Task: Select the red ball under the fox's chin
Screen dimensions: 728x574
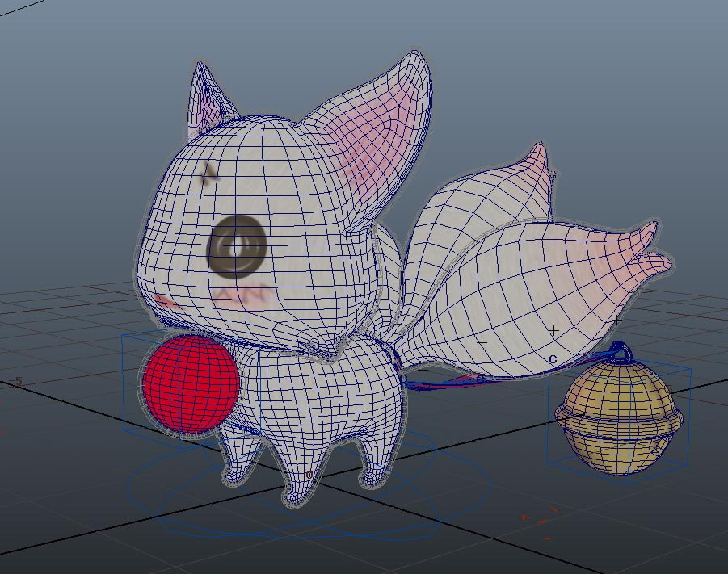Action: [188, 385]
